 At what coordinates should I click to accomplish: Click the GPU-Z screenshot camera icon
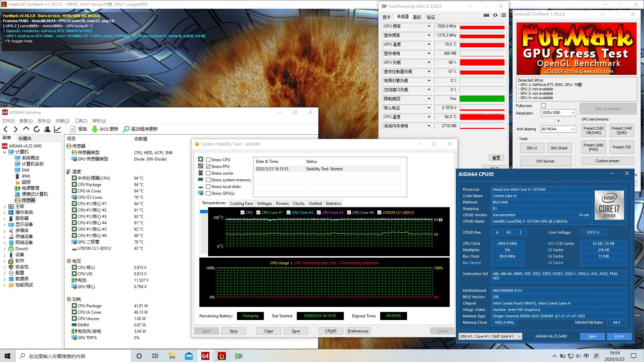coord(486,15)
